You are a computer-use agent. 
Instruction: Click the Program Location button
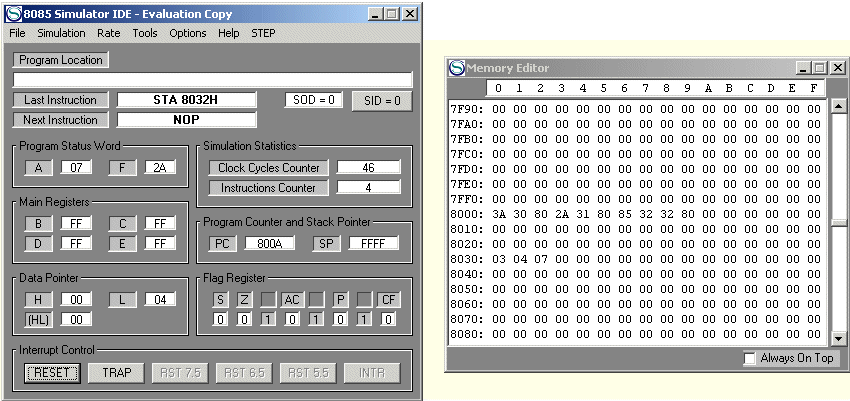(x=60, y=60)
